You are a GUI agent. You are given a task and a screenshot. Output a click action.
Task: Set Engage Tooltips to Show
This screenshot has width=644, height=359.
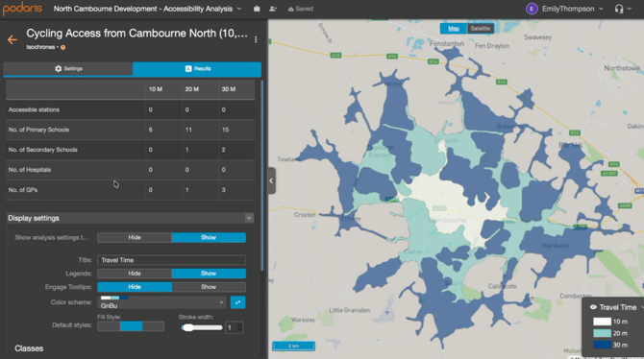tap(209, 287)
